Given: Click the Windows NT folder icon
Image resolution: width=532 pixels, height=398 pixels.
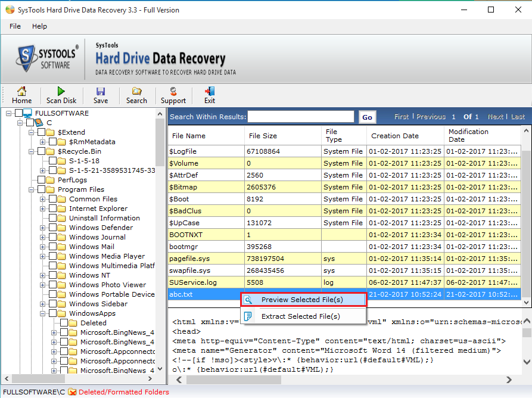Looking at the screenshot, I should (62, 275).
